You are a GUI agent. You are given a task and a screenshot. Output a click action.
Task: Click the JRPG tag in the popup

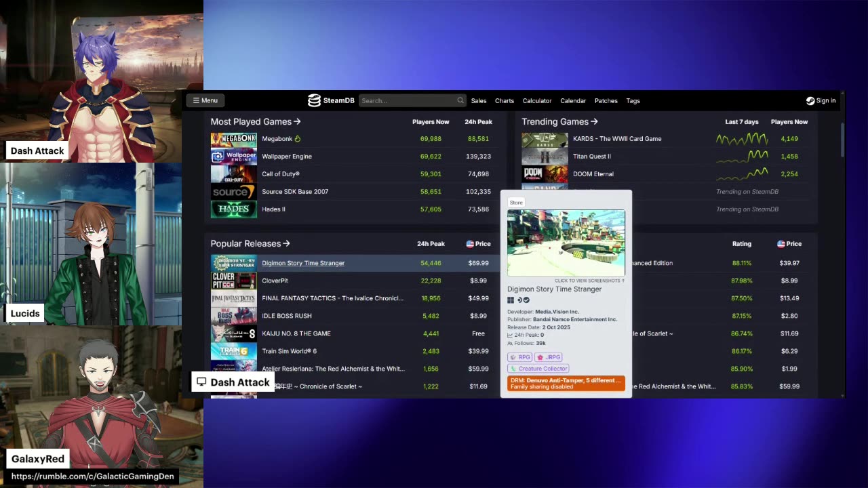tap(549, 357)
